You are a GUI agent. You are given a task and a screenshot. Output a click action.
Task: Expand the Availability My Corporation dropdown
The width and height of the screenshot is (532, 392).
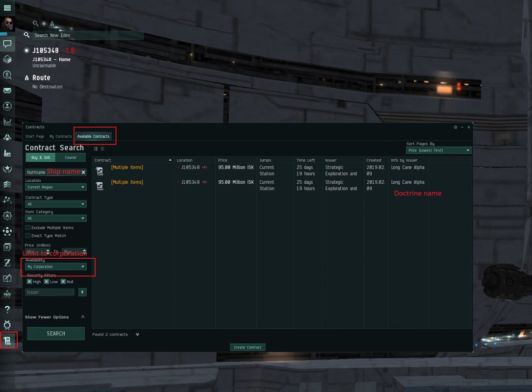55,267
